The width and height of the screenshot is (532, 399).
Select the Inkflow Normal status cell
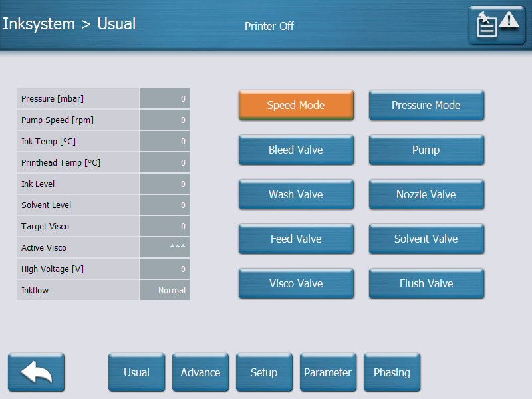coord(165,290)
